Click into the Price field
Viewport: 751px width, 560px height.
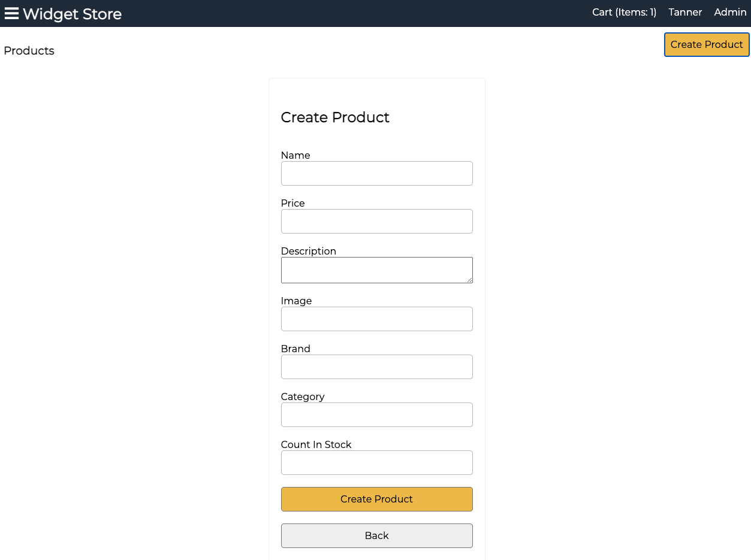click(376, 221)
